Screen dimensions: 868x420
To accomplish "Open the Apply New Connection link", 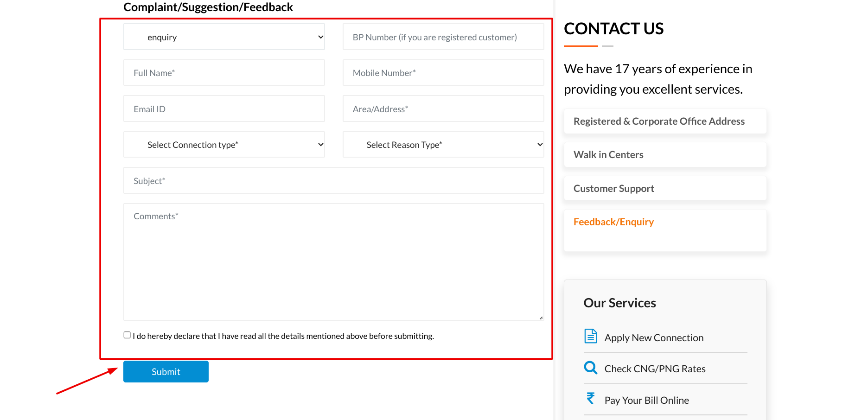I will [654, 338].
